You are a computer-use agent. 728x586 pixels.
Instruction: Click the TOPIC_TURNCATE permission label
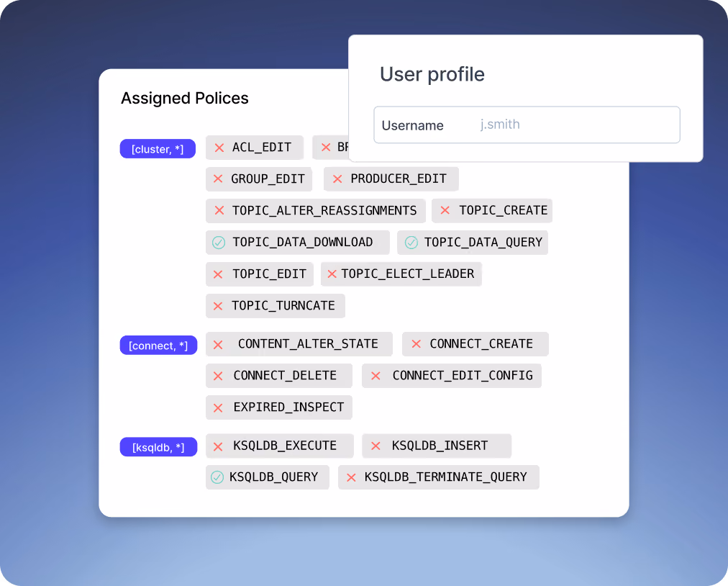(283, 305)
